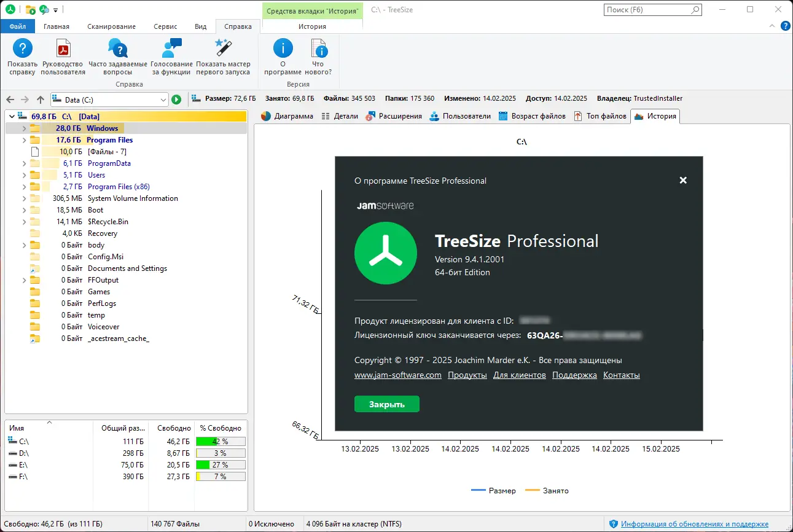793x532 pixels.
Task: Open the Data (C:) path dropdown
Action: [163, 100]
